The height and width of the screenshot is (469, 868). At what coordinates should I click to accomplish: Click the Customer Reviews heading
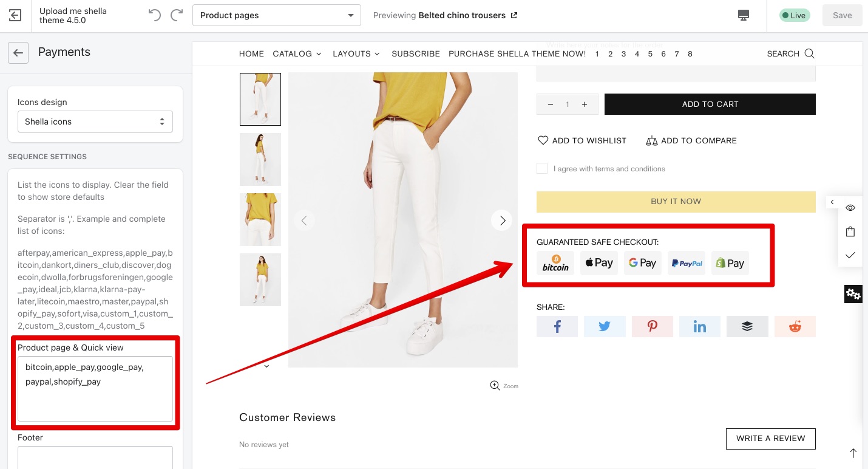click(x=288, y=417)
